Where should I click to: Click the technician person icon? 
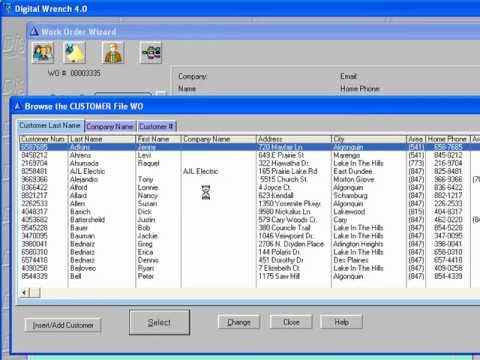113,52
